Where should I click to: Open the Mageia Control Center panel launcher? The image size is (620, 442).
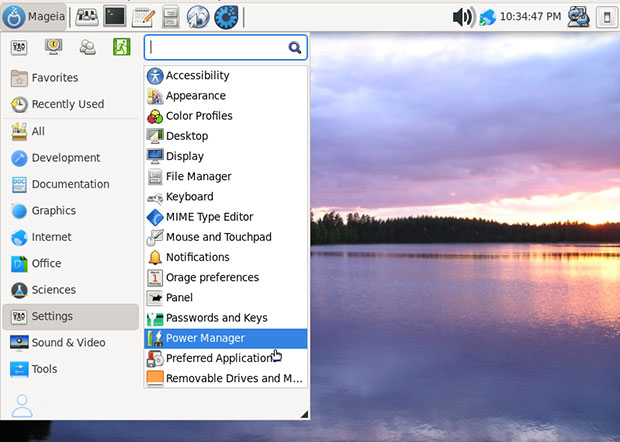click(226, 17)
